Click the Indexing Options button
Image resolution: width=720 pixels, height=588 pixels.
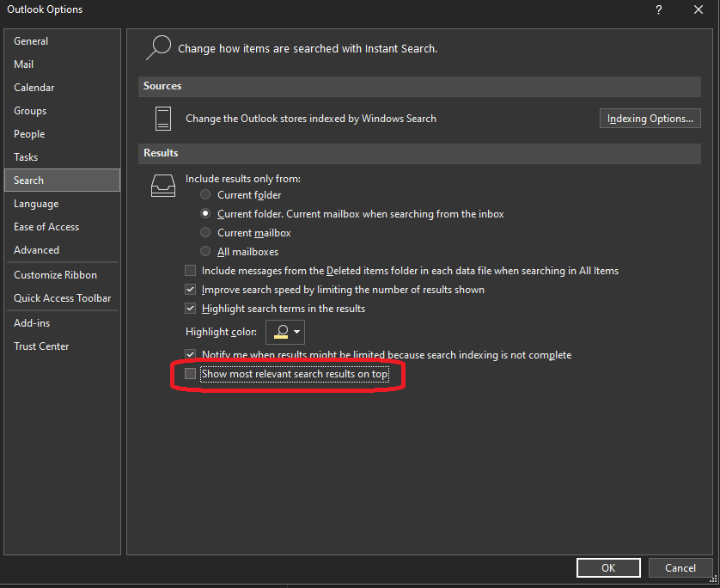click(650, 119)
